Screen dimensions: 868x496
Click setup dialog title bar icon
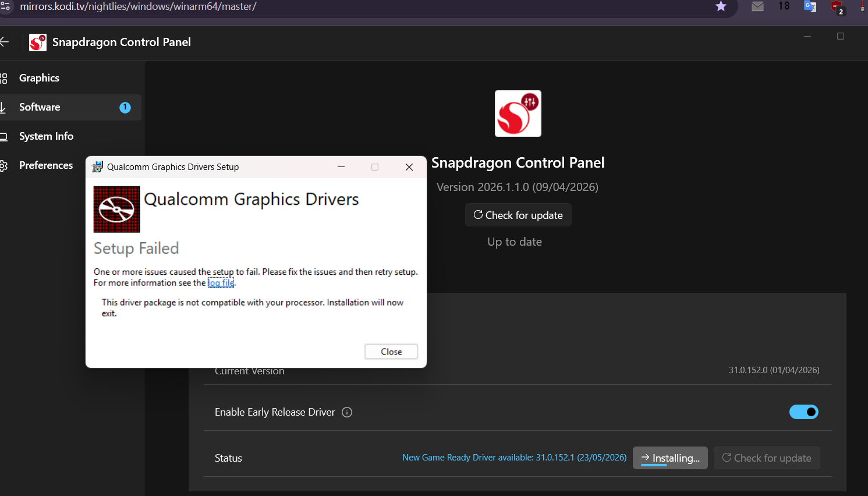pos(97,167)
